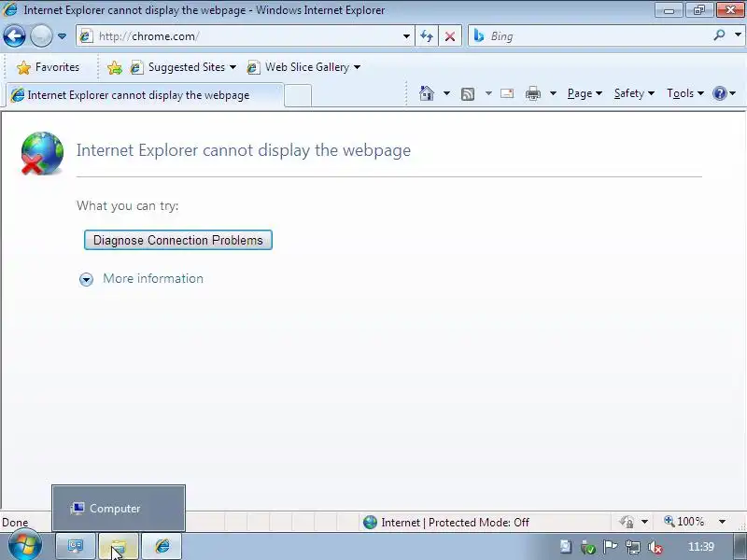
Task: Click the Read Mail envelope icon
Action: point(507,93)
